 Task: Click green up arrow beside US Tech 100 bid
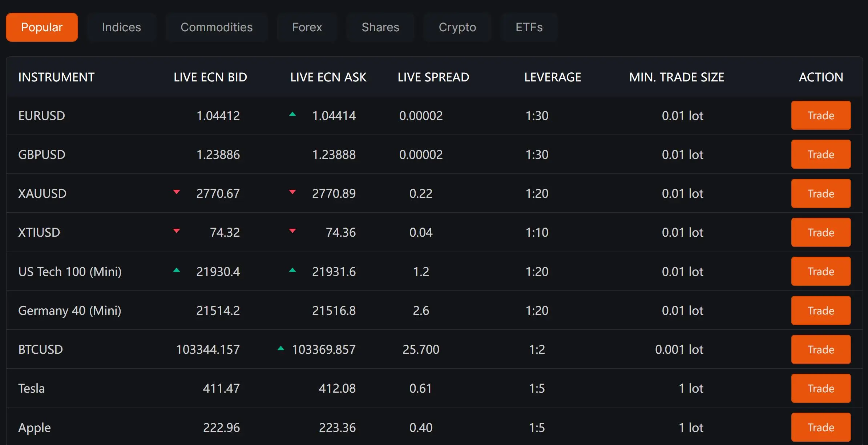click(x=177, y=270)
